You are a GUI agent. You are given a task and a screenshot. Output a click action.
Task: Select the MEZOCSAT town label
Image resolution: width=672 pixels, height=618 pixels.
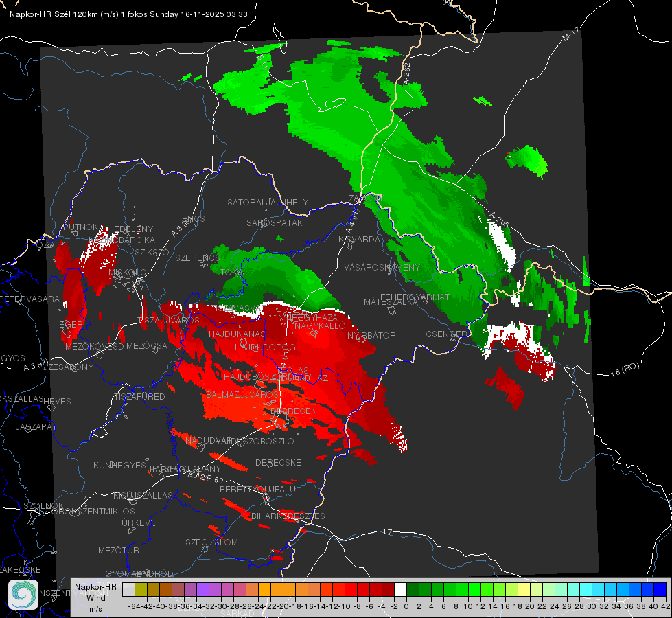pyautogui.click(x=149, y=345)
